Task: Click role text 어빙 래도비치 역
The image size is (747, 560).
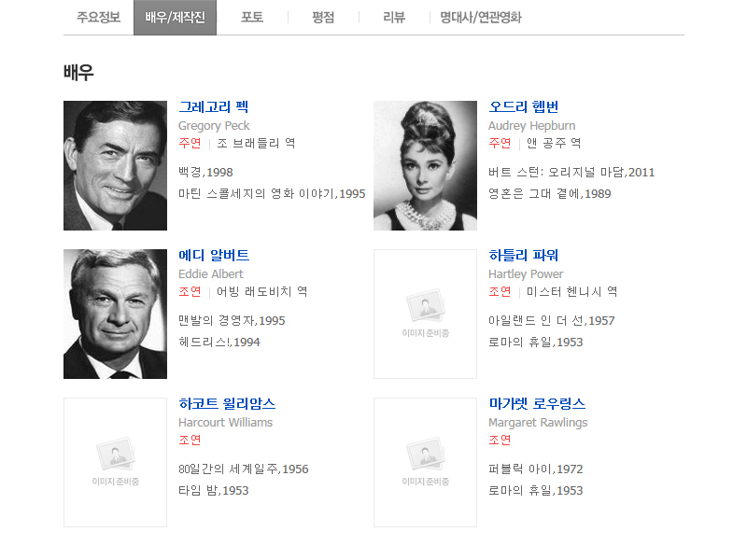Action: click(x=262, y=292)
